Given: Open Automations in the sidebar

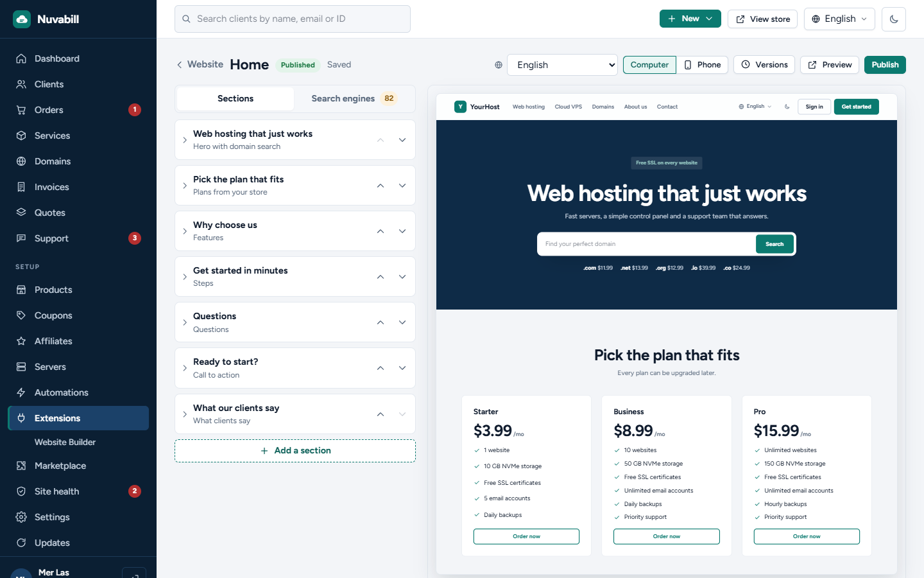Looking at the screenshot, I should (x=78, y=392).
